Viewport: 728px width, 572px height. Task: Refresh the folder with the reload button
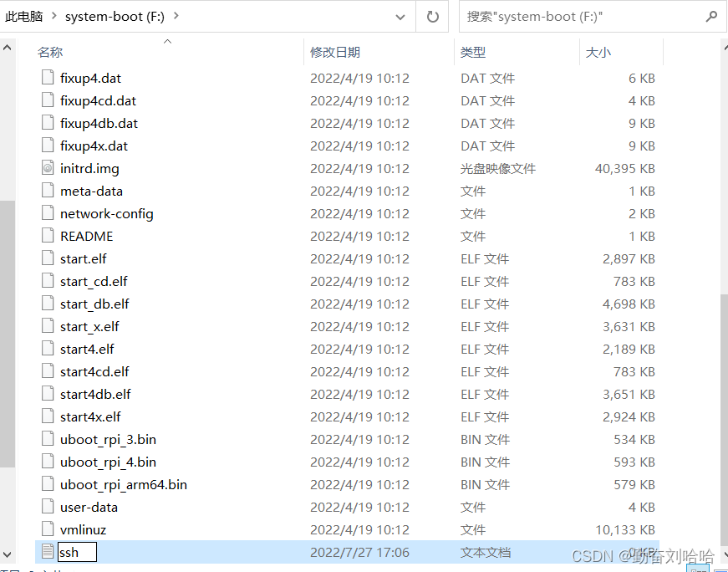click(432, 17)
